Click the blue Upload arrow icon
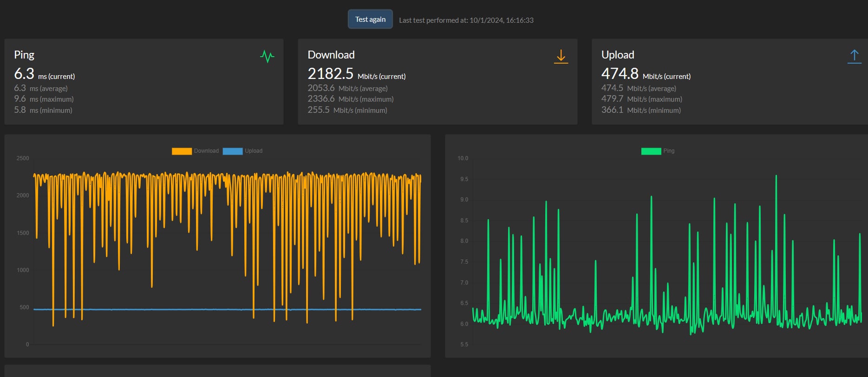Image resolution: width=868 pixels, height=377 pixels. click(854, 57)
